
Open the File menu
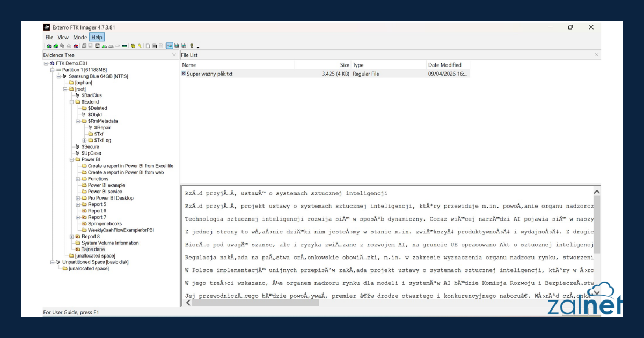pos(49,38)
